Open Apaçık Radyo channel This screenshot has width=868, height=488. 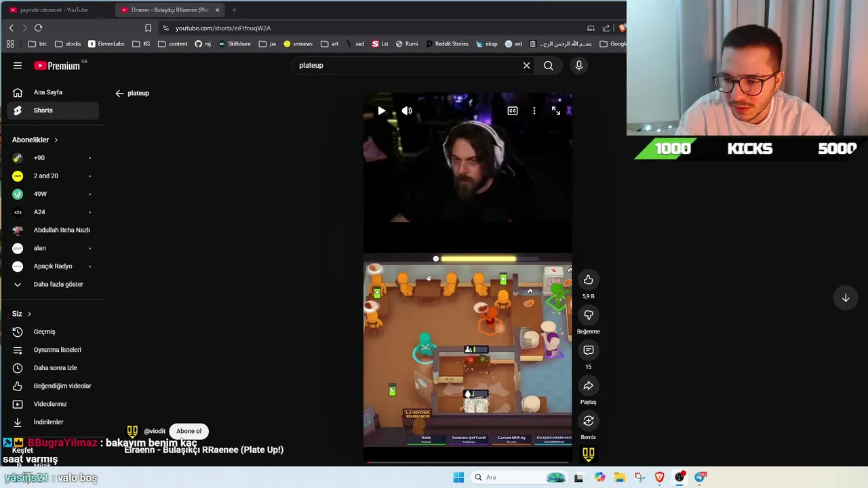[53, 266]
